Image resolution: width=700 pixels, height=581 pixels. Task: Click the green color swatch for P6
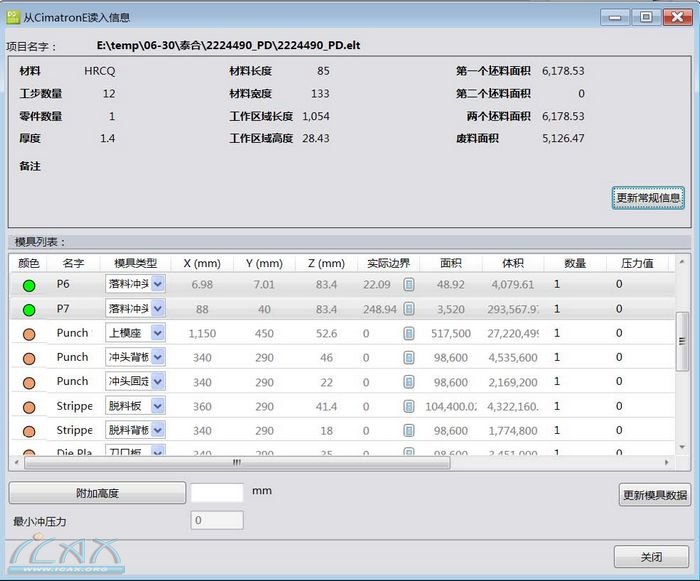[x=28, y=285]
